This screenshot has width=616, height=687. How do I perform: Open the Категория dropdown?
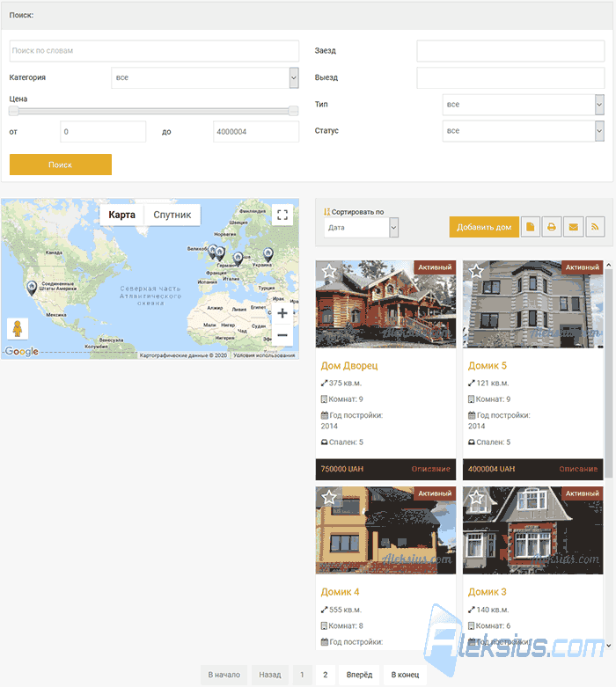click(205, 78)
